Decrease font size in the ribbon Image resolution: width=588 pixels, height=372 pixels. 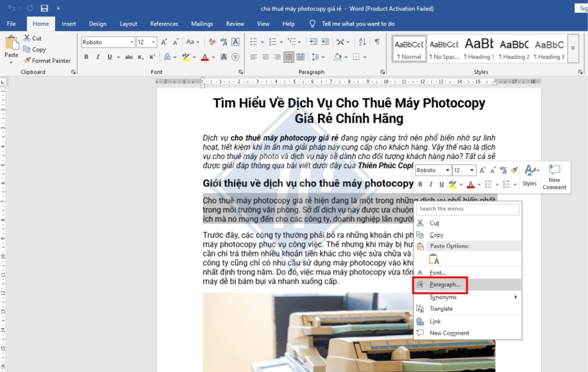pyautogui.click(x=175, y=42)
